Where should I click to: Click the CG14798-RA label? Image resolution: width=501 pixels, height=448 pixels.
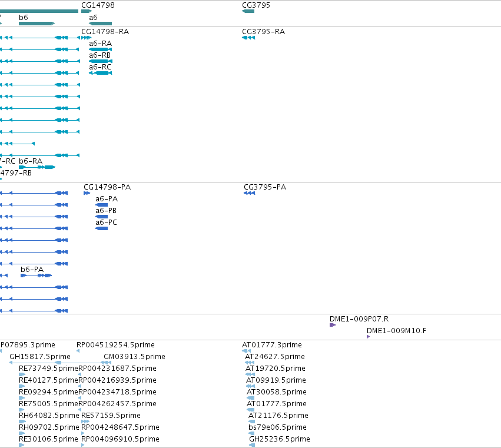point(105,32)
